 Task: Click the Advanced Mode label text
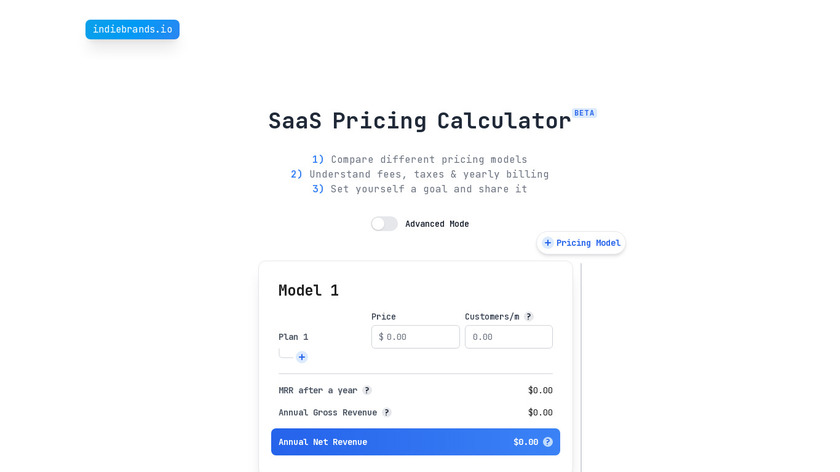(437, 224)
